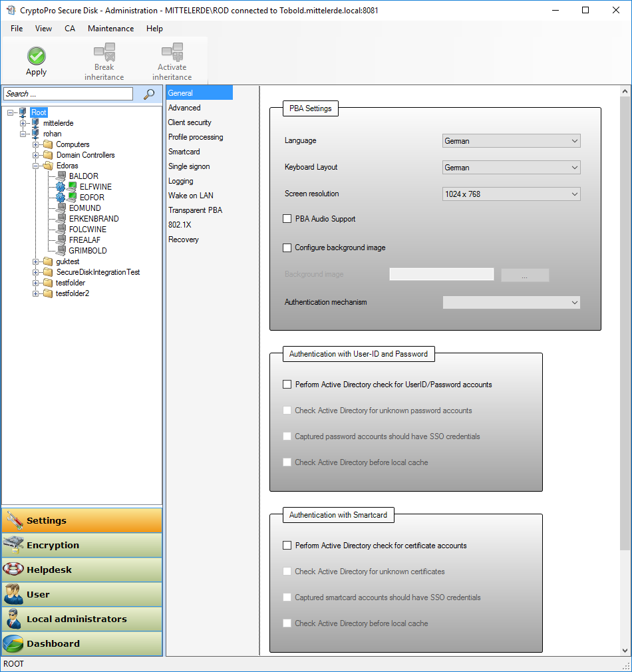Toggle Captured password accounts SSO credentials checkbox
The height and width of the screenshot is (672, 632).
[287, 436]
